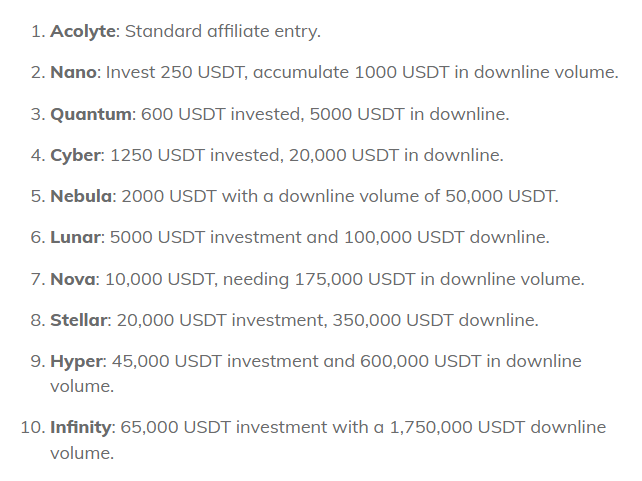
Task: Click the bold word Nova
Action: (73, 279)
